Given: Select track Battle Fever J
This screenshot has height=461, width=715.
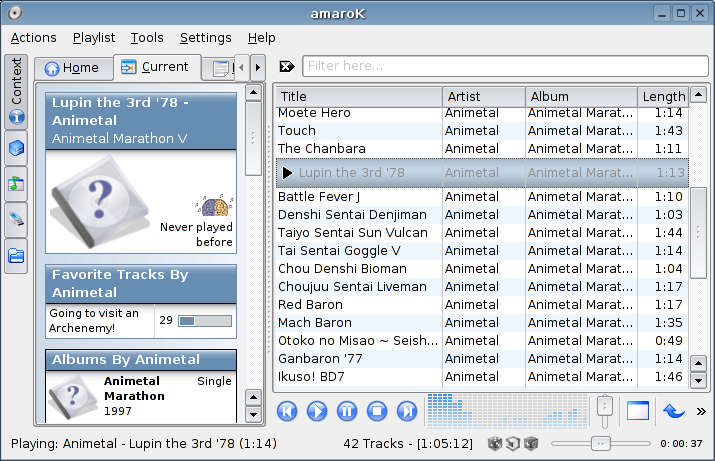Looking at the screenshot, I should pyautogui.click(x=482, y=197).
